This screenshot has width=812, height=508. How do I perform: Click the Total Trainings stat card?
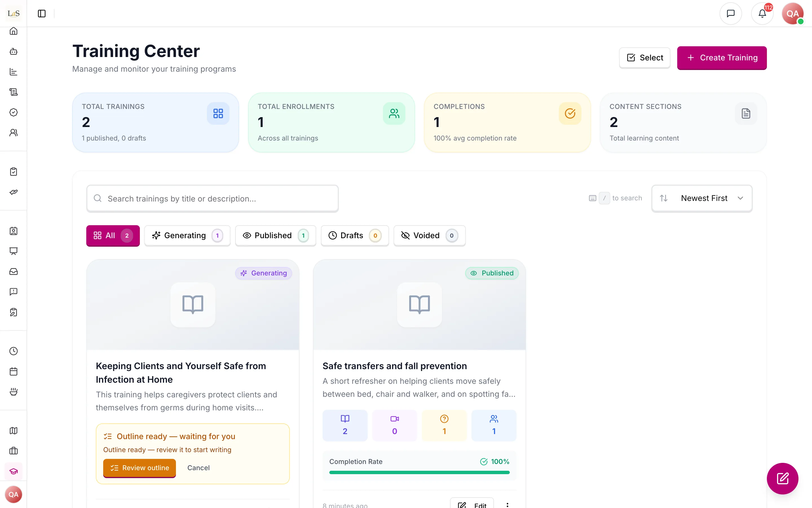156,122
